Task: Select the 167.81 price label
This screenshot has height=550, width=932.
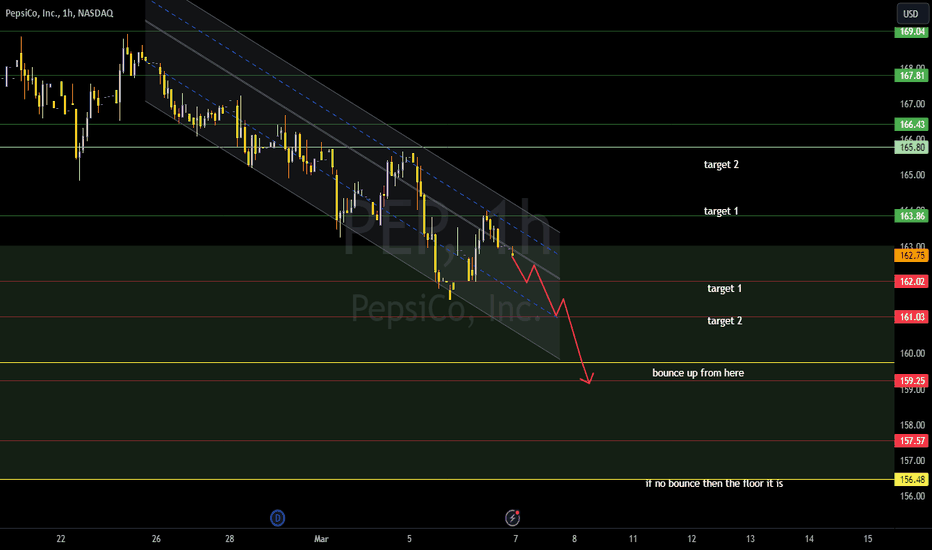Action: (x=911, y=76)
